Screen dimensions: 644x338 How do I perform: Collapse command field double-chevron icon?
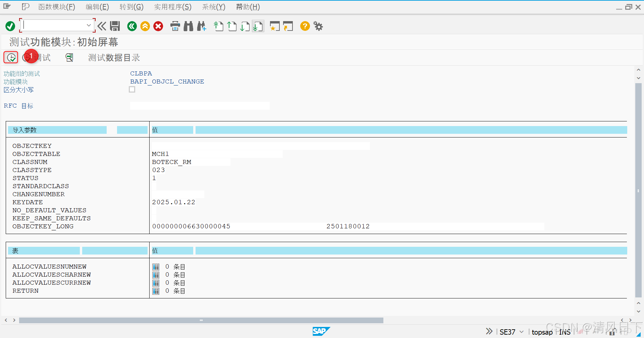[102, 26]
